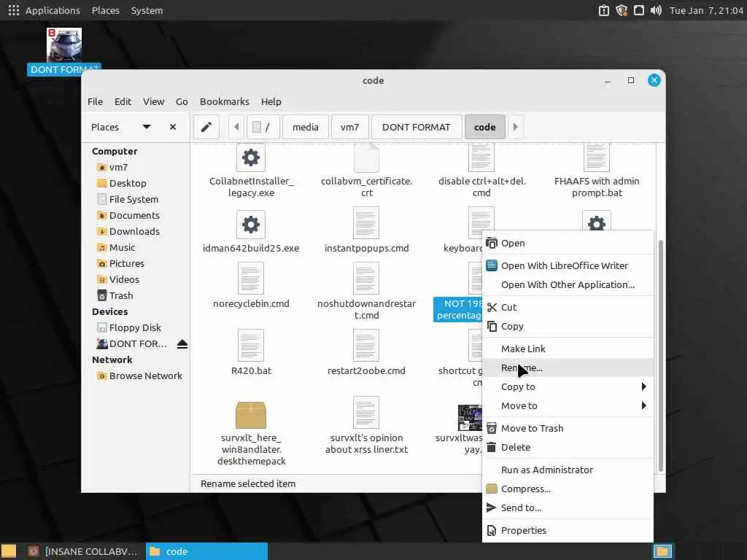Click the forward arrow in path bar
747x560 pixels.
(516, 127)
